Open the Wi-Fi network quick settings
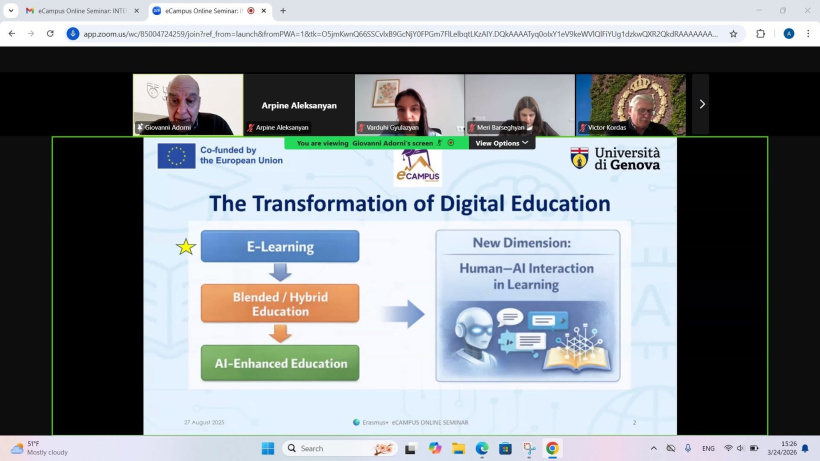 pyautogui.click(x=728, y=448)
